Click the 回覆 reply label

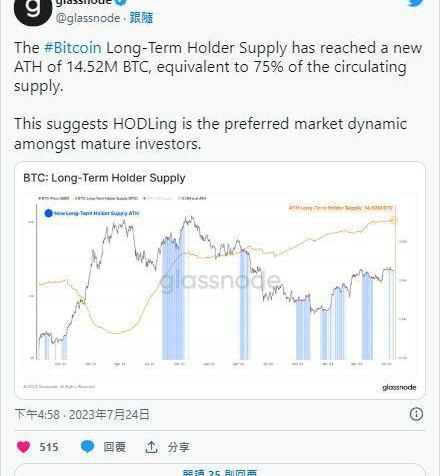pos(114,447)
